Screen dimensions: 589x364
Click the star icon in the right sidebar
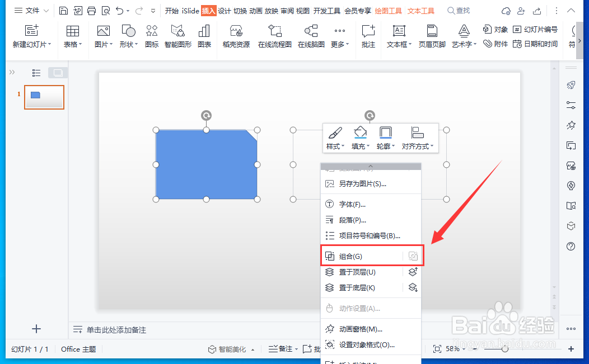(571, 125)
